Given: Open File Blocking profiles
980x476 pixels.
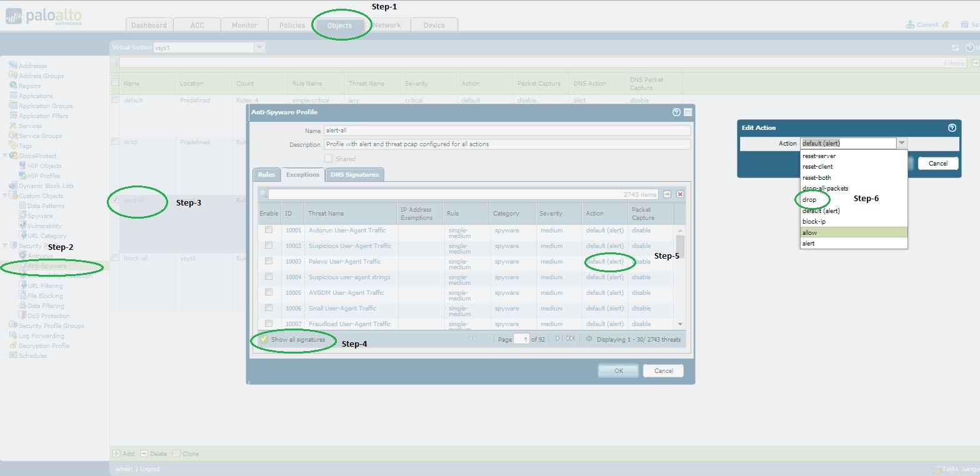Looking at the screenshot, I should point(45,295).
